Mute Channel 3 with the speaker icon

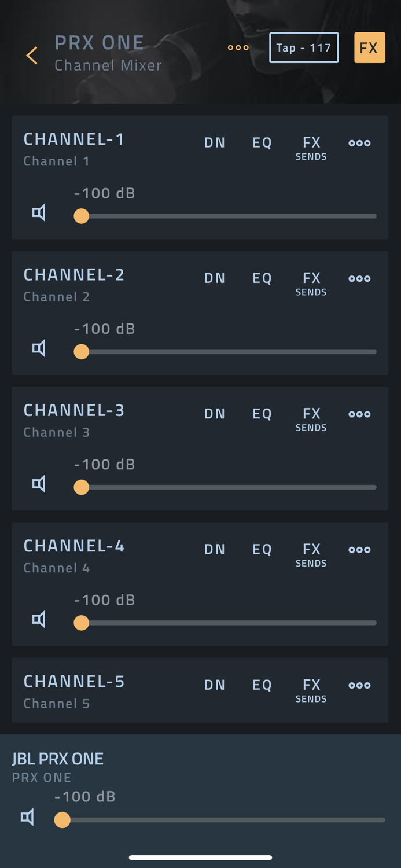[x=39, y=484]
